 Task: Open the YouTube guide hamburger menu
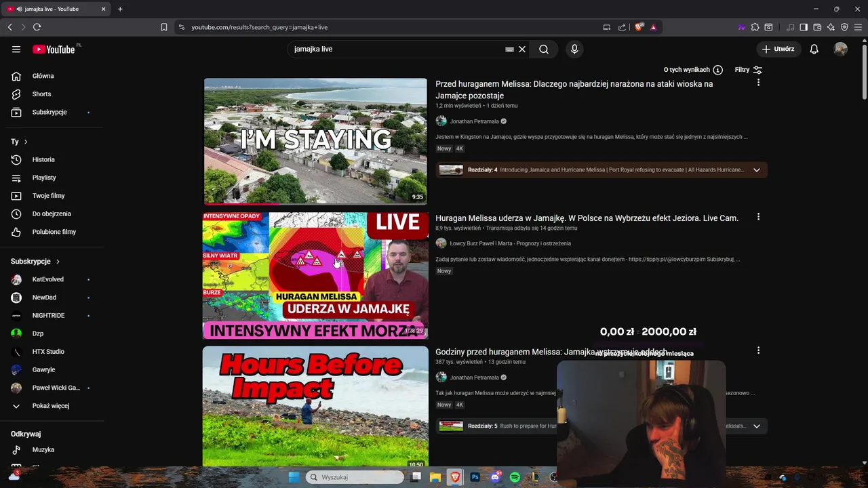pyautogui.click(x=16, y=49)
